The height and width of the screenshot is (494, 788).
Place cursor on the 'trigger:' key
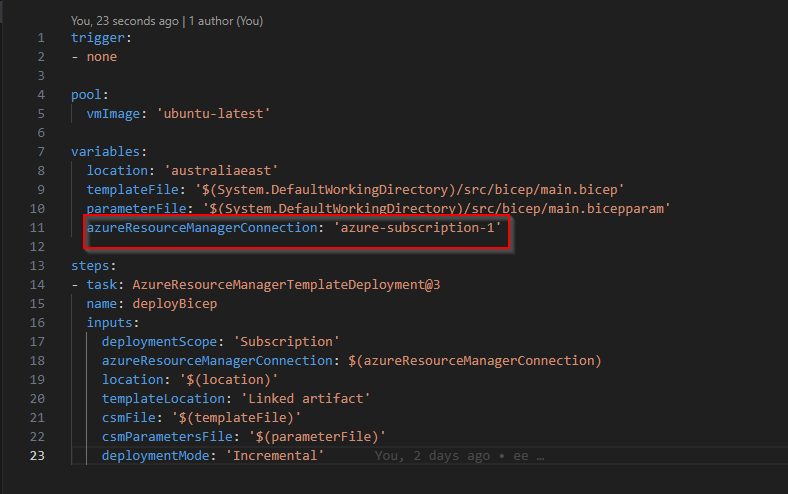pyautogui.click(x=99, y=38)
